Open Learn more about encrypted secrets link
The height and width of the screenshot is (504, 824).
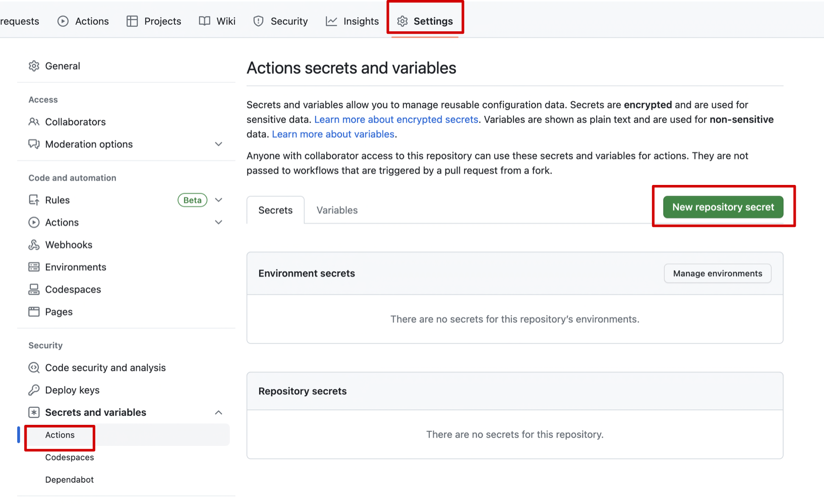pos(396,119)
